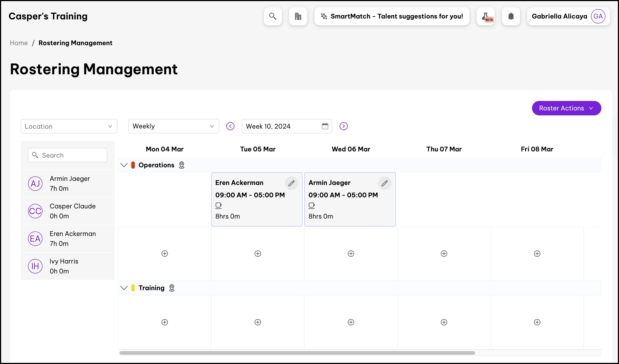Viewport: 619px width, 364px height.
Task: Click the search magnifier icon in header
Action: pos(273,16)
